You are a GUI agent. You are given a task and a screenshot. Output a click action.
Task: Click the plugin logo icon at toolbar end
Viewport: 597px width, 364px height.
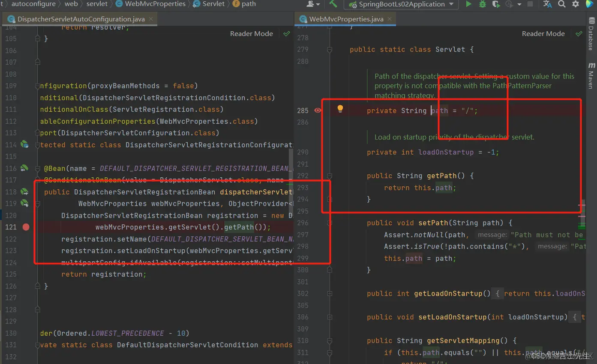(x=589, y=4)
